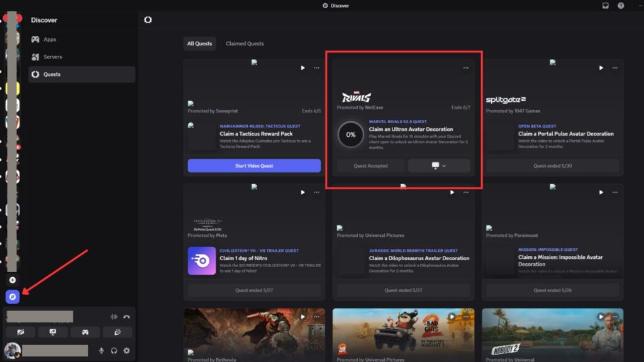Play the Mission: Impossible quest video
Screen dimensions: 644x362
tap(601, 192)
